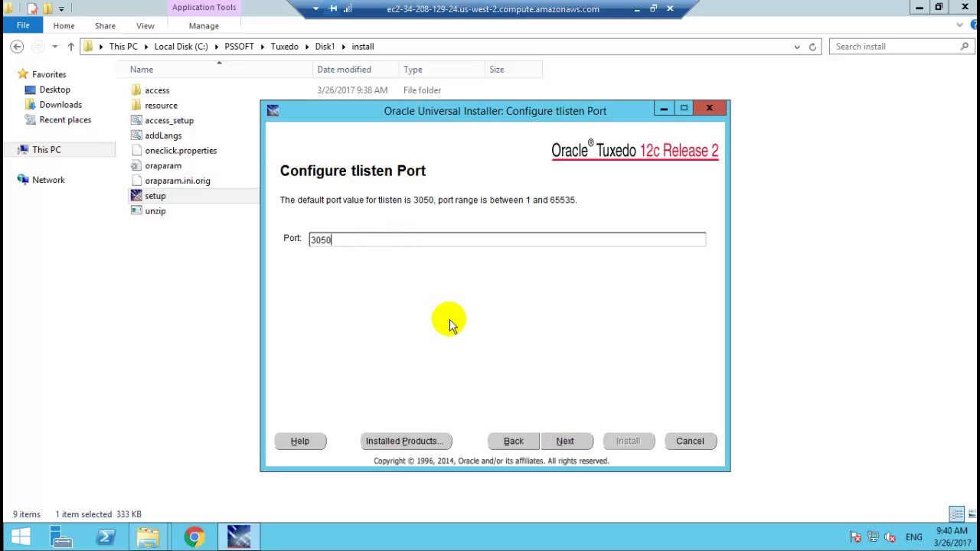980x551 pixels.
Task: Select the oneclick.properties file
Action: 181,151
